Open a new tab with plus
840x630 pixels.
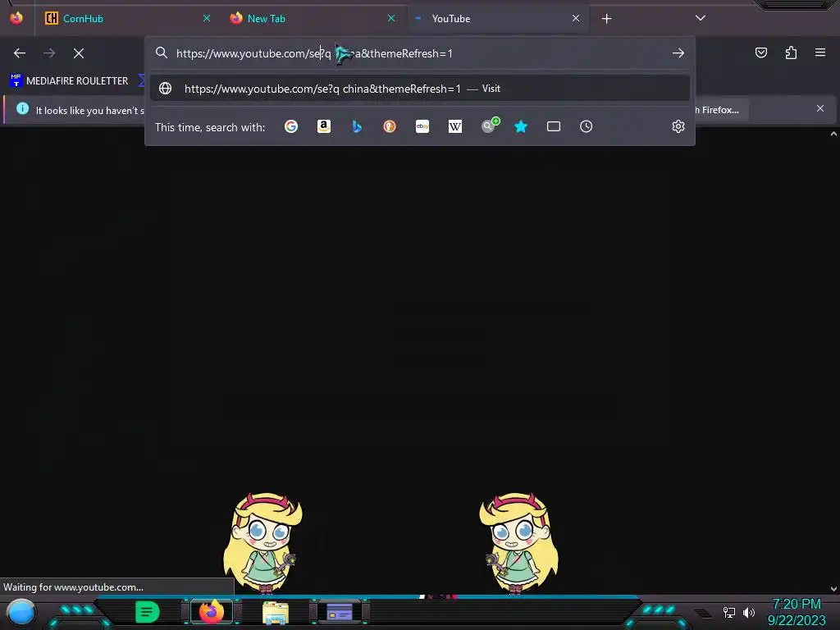point(606,19)
